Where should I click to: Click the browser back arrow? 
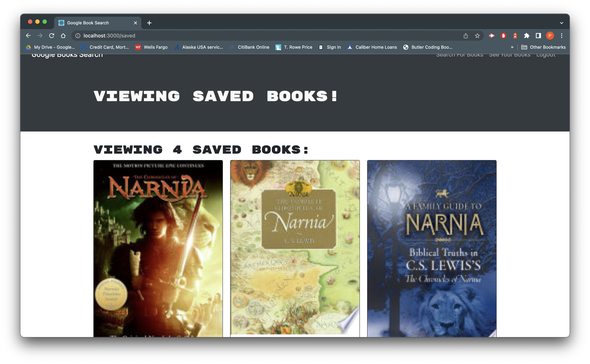[28, 36]
